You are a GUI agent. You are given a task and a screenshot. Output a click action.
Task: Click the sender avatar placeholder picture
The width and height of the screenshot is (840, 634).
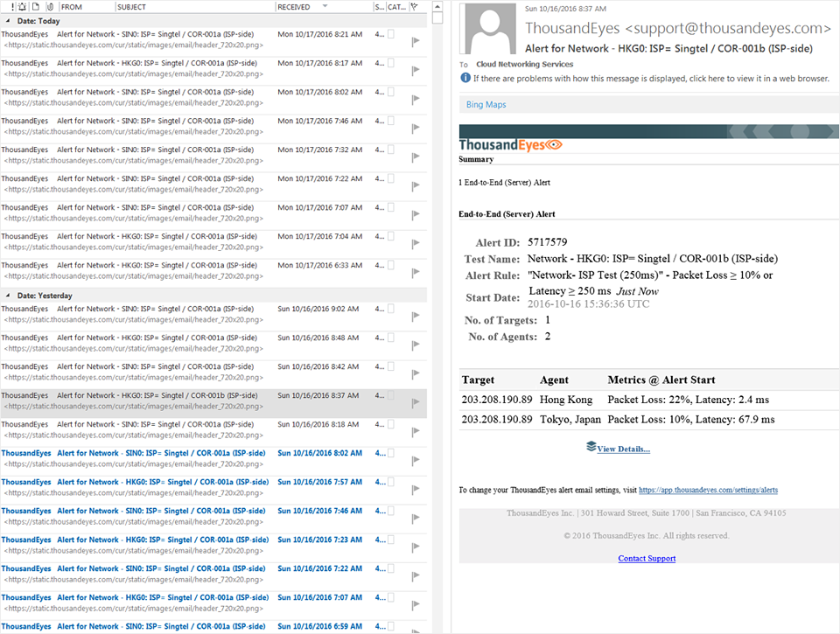pos(488,29)
